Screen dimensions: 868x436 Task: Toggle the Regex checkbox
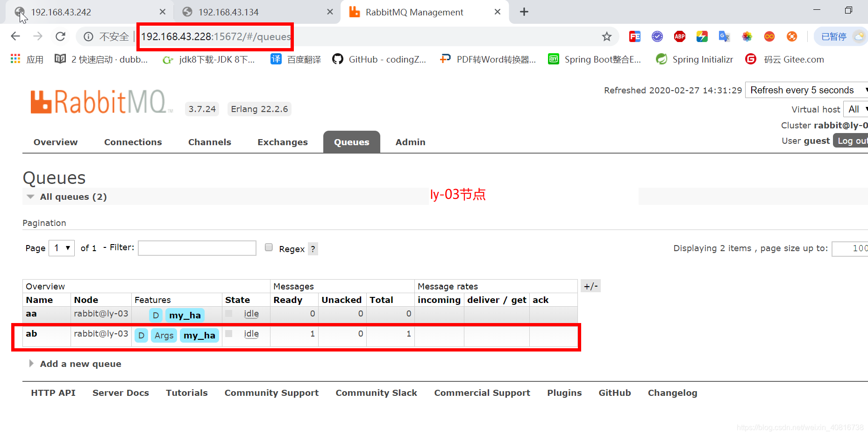click(x=269, y=247)
